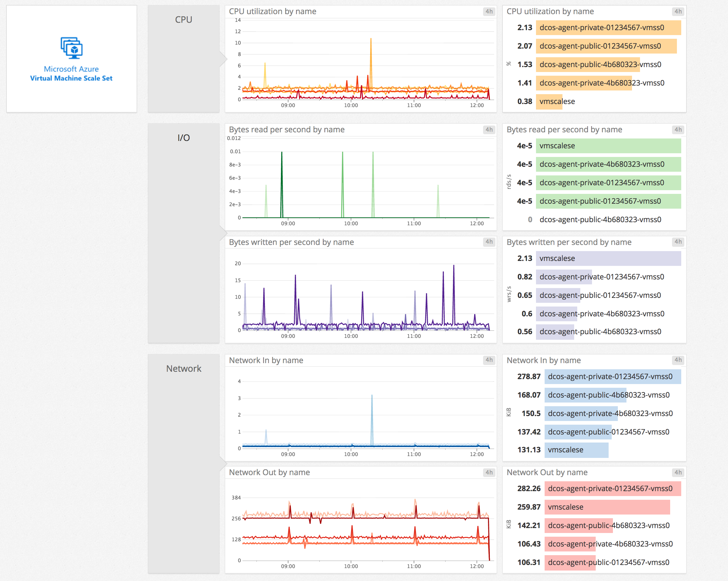Image resolution: width=728 pixels, height=581 pixels.
Task: Click 4h badge on CPU utilization timeseries
Action: click(x=489, y=11)
